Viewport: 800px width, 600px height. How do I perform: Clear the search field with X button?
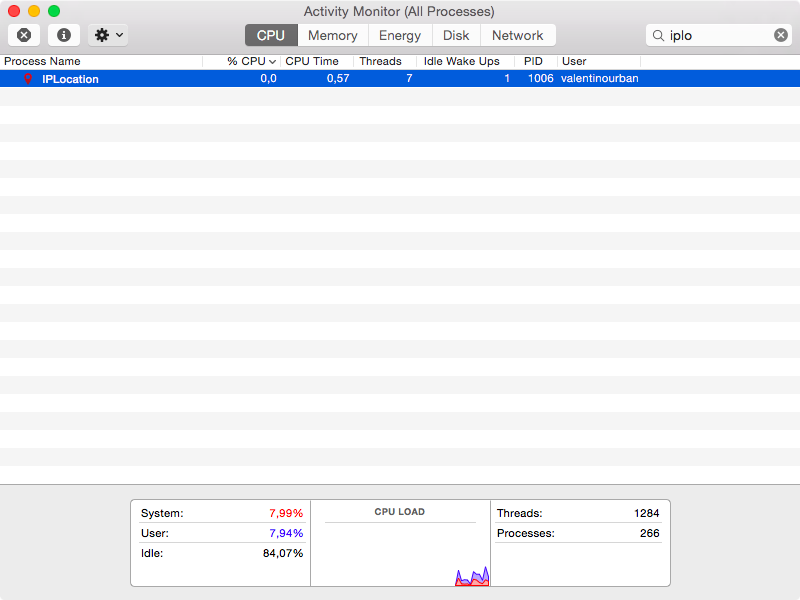point(781,35)
